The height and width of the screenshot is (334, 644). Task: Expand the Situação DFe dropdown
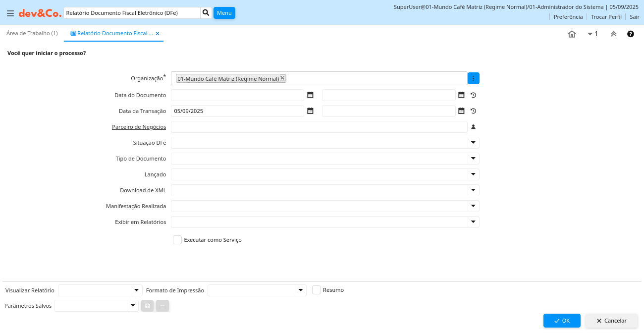pyautogui.click(x=473, y=143)
